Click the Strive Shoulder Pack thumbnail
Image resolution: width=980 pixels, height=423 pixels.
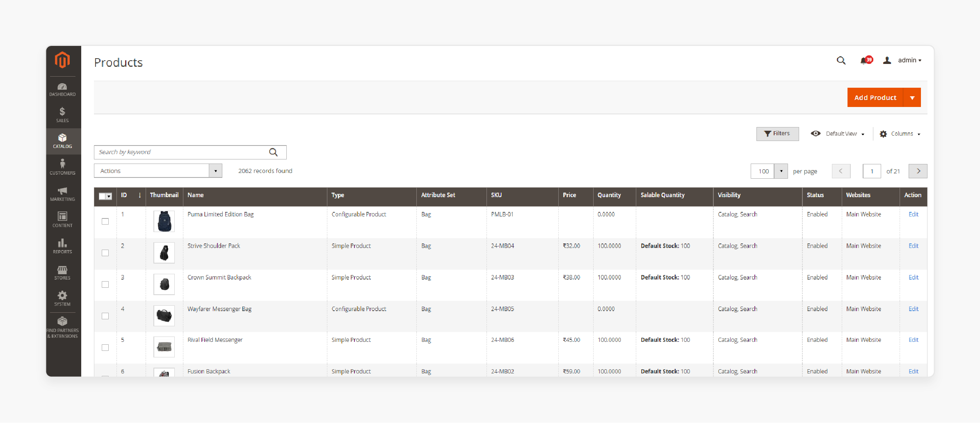coord(164,253)
